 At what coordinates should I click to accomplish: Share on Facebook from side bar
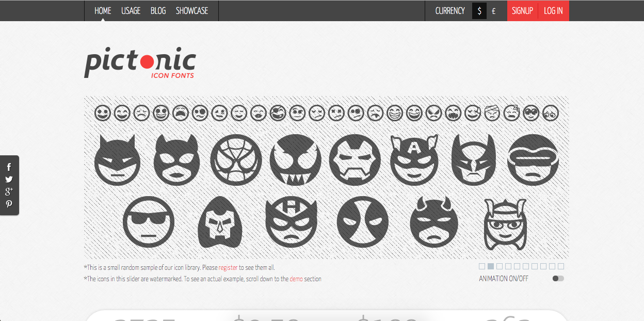9,167
